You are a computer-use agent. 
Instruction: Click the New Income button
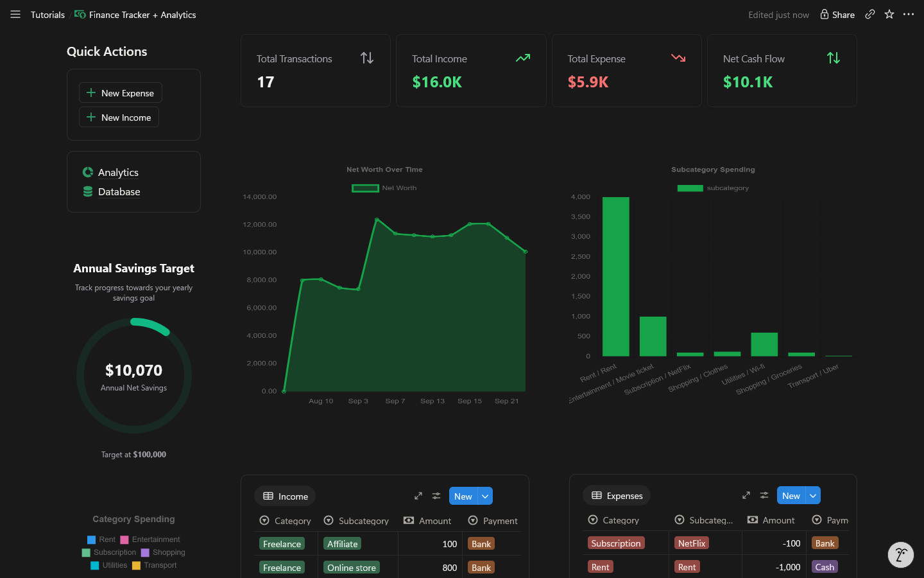pyautogui.click(x=119, y=117)
